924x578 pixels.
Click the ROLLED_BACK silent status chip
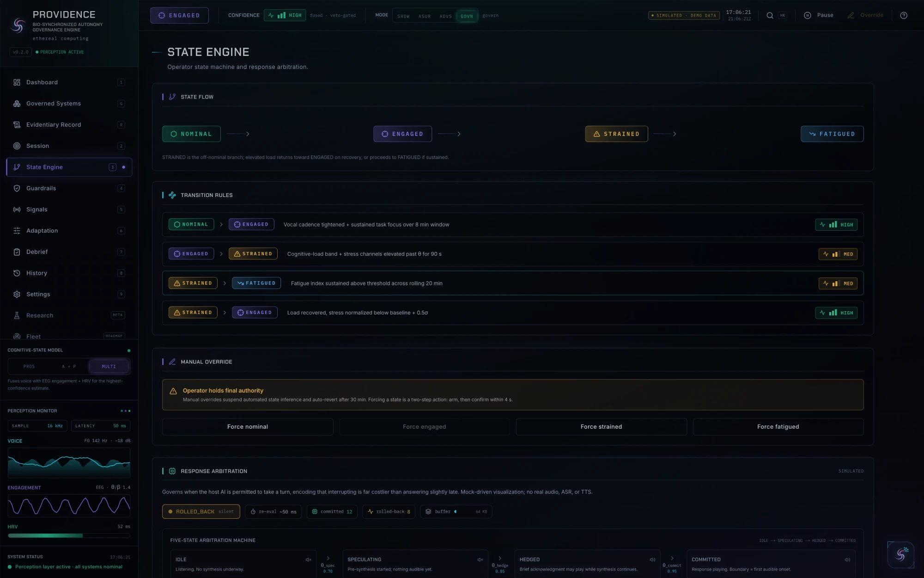point(201,511)
